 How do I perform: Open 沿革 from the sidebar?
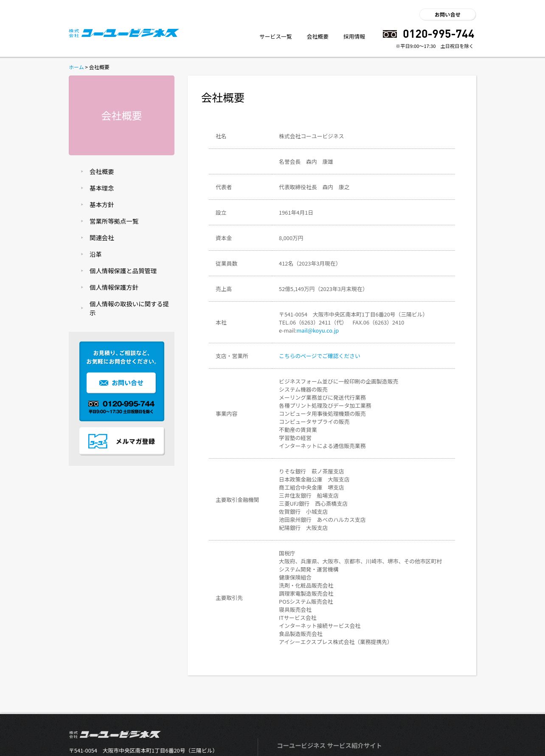(96, 255)
